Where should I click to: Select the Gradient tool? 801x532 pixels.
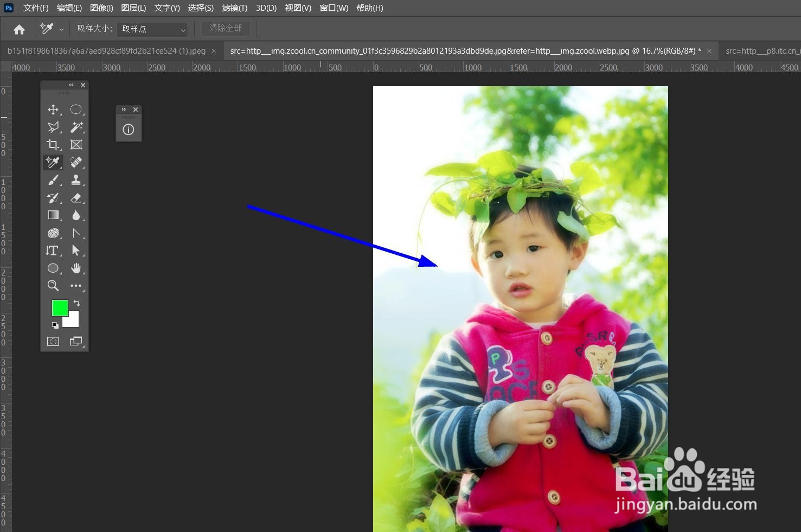click(x=53, y=215)
